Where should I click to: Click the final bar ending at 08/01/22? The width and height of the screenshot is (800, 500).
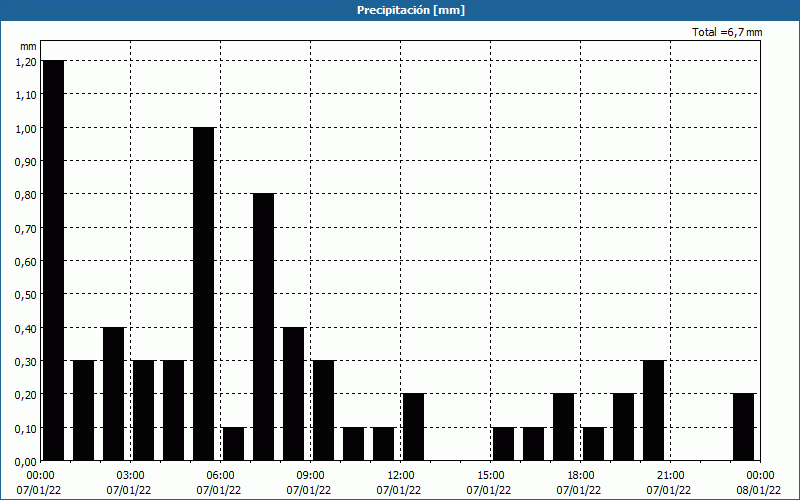click(x=743, y=427)
